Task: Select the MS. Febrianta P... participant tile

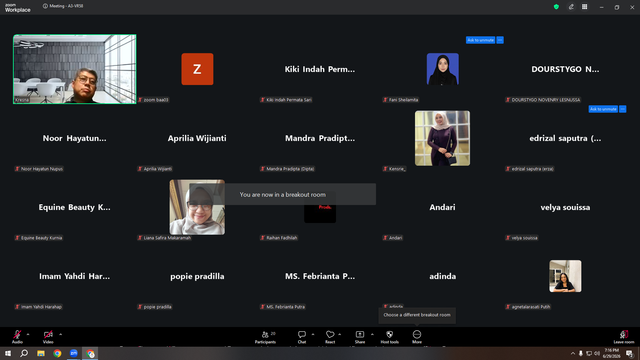Action: 320,276
